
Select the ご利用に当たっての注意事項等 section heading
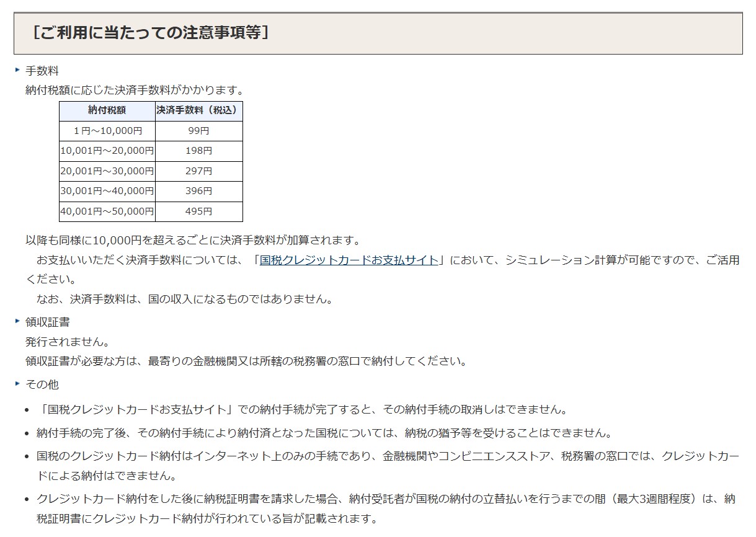click(x=151, y=33)
